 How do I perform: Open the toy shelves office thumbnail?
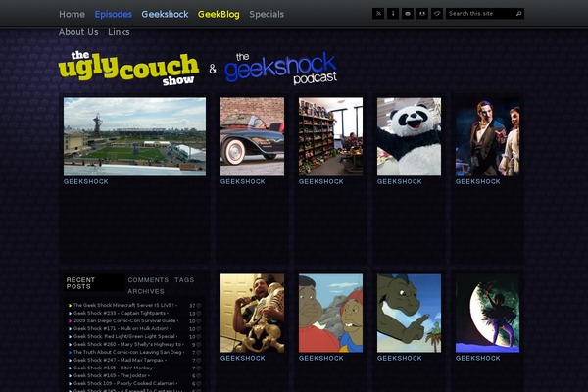point(331,136)
